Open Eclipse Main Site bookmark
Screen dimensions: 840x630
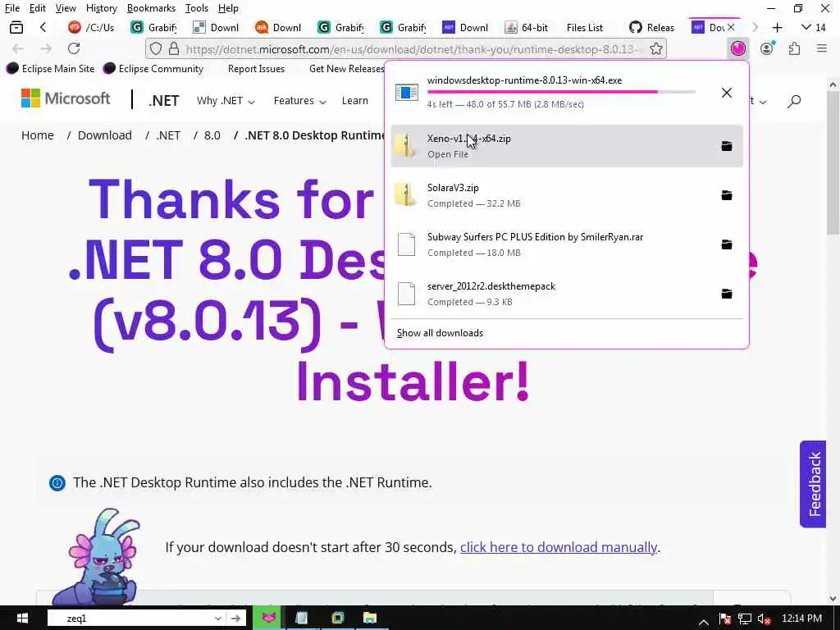point(50,69)
